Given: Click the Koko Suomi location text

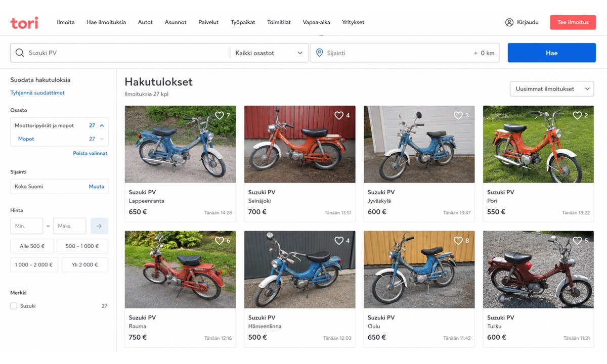Looking at the screenshot, I should [x=29, y=187].
